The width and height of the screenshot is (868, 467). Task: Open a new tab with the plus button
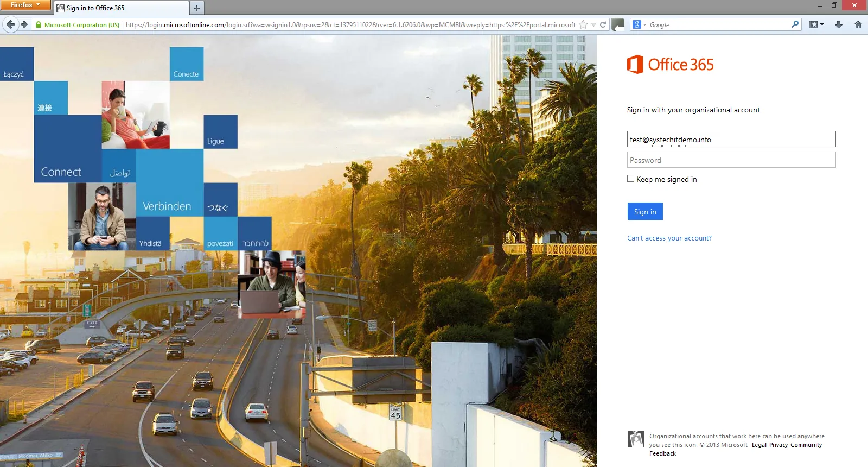point(197,8)
